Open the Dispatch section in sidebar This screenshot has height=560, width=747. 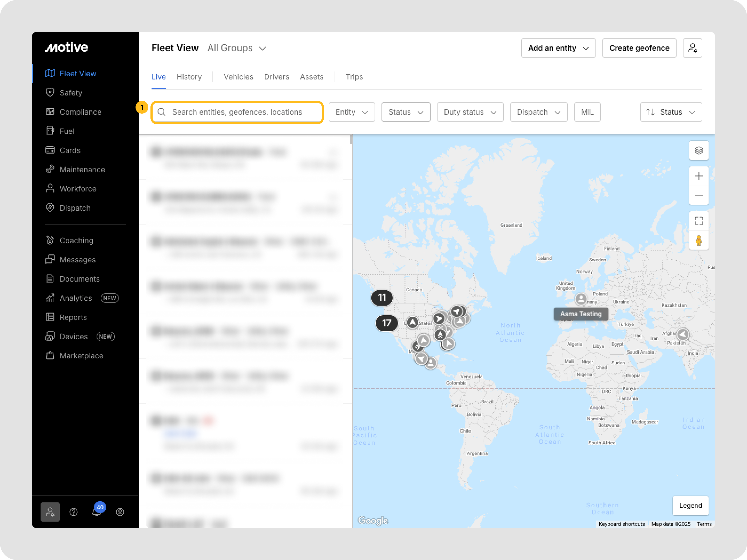click(75, 208)
